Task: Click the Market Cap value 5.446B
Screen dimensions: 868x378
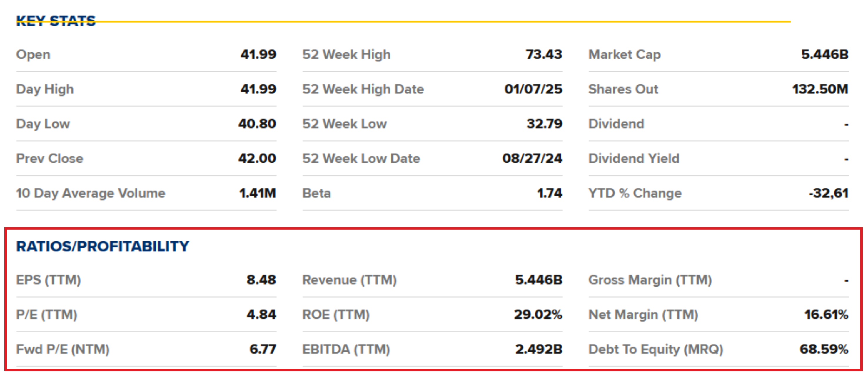Action: (x=824, y=55)
